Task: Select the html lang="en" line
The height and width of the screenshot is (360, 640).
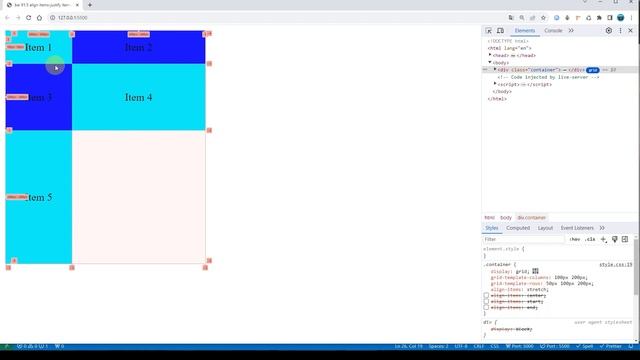Action: tap(509, 48)
